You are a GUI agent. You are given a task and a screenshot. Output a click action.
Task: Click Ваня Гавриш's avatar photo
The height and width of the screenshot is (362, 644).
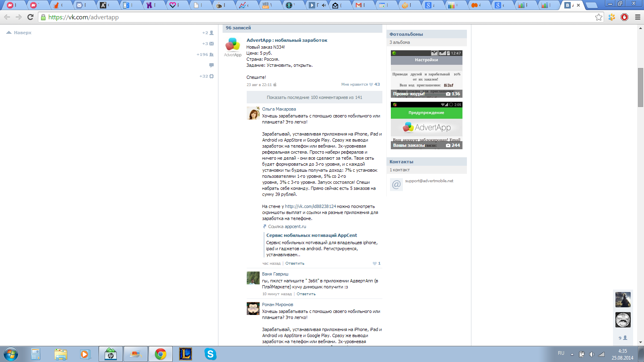point(253,278)
